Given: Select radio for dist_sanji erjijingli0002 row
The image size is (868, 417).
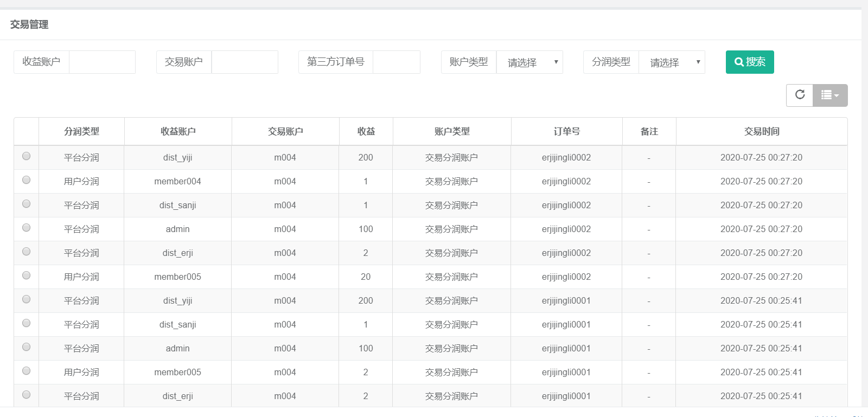Looking at the screenshot, I should click(x=26, y=204).
